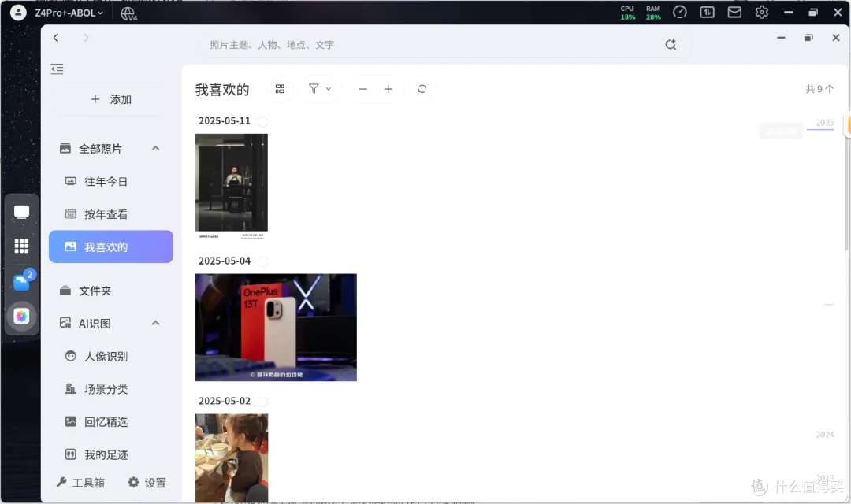The image size is (851, 504).
Task: Go forward with the right arrow
Action: point(86,38)
